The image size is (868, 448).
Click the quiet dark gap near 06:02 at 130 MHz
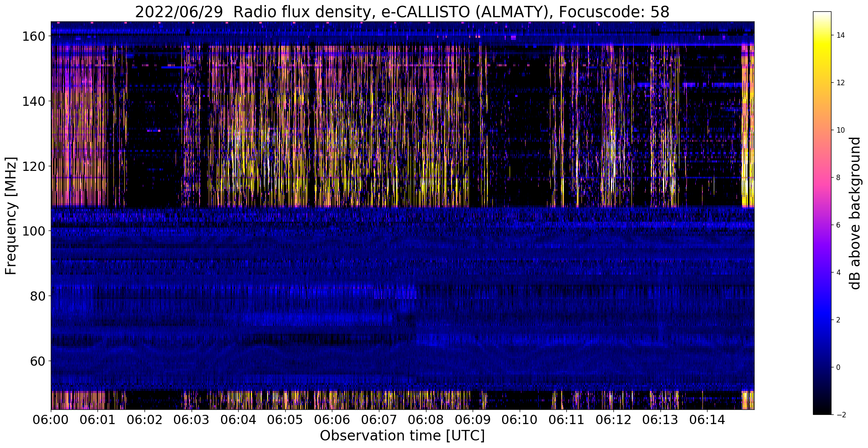point(151,134)
